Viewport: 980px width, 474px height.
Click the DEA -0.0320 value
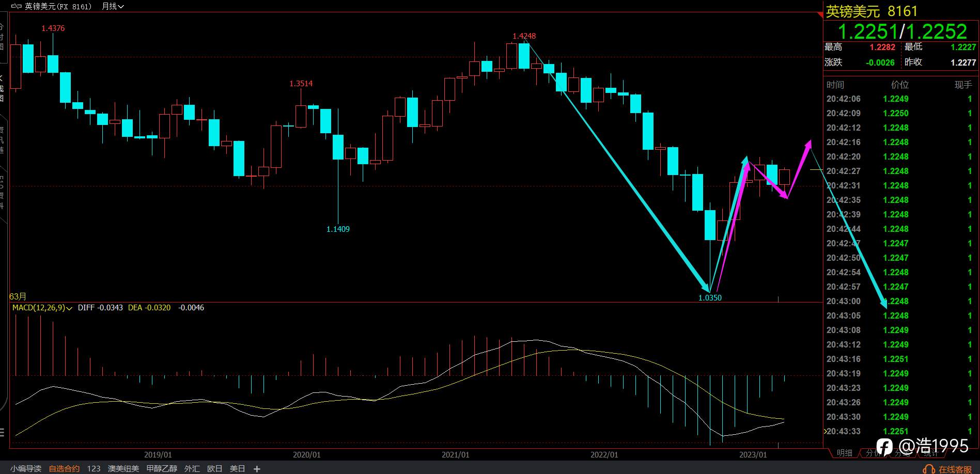[x=149, y=308]
